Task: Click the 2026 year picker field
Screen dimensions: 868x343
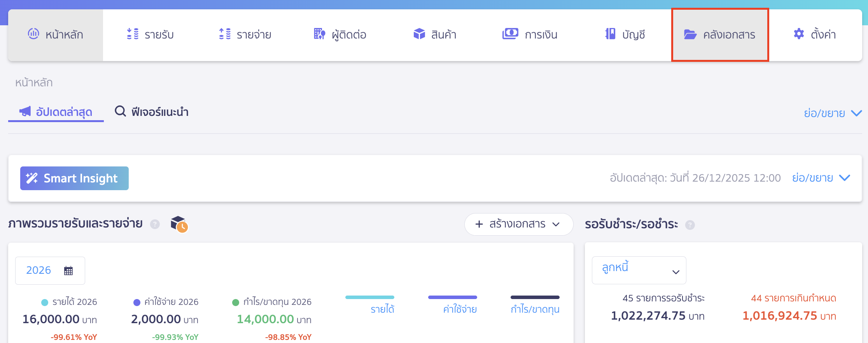Action: [x=38, y=270]
